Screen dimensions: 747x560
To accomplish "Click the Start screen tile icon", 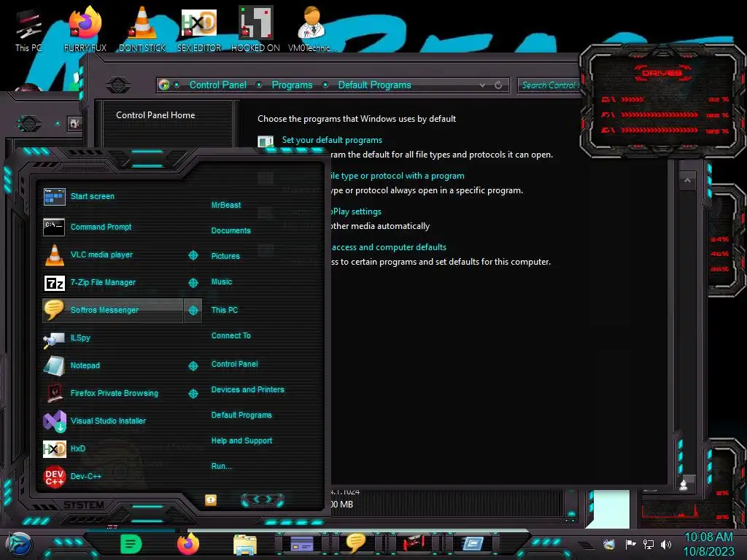I will click(x=54, y=196).
